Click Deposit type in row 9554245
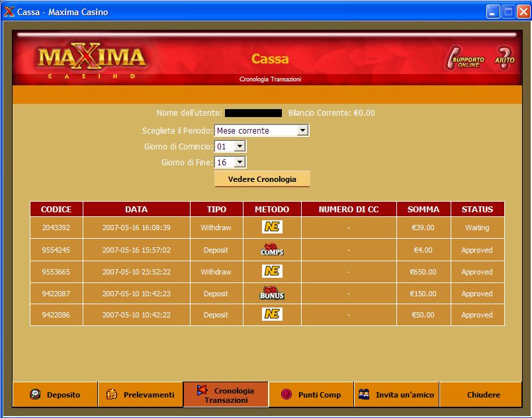Image resolution: width=532 pixels, height=418 pixels. (216, 250)
